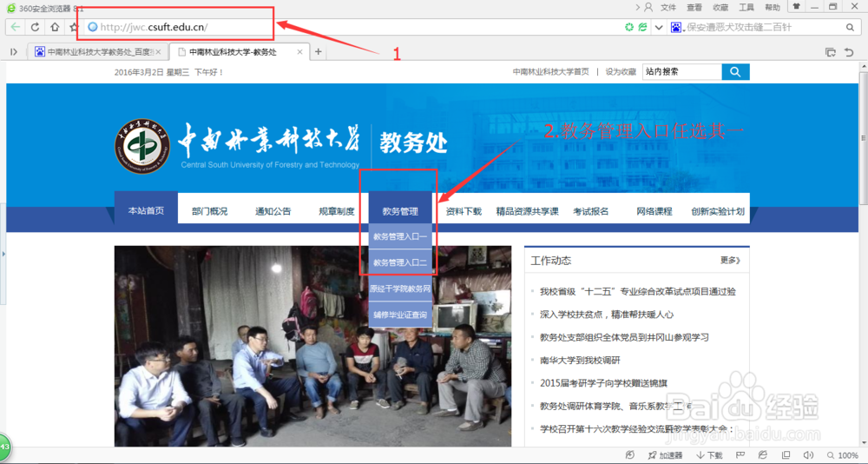Close the 中南林业科技大学-教务处 tab
868x464 pixels.
[x=299, y=51]
